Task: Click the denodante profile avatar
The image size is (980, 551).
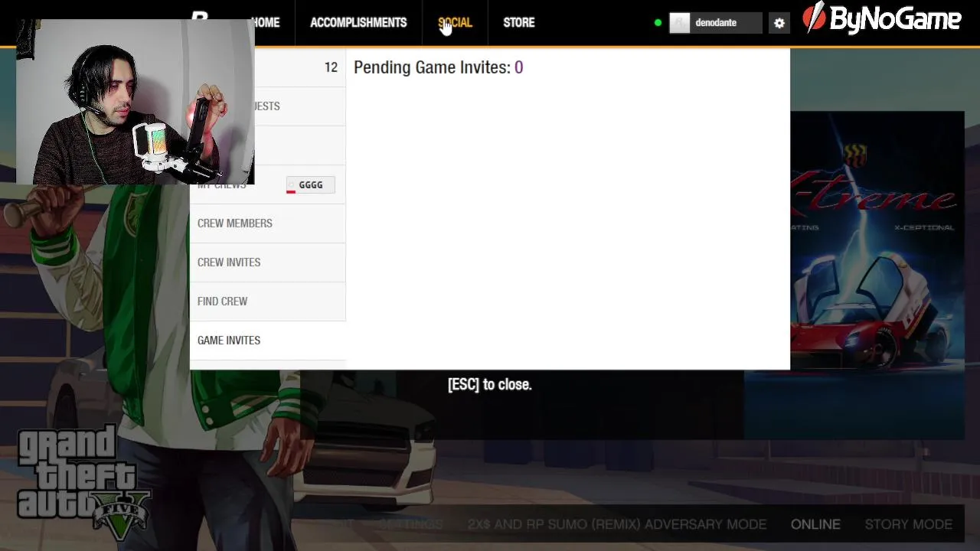Action: [x=679, y=23]
